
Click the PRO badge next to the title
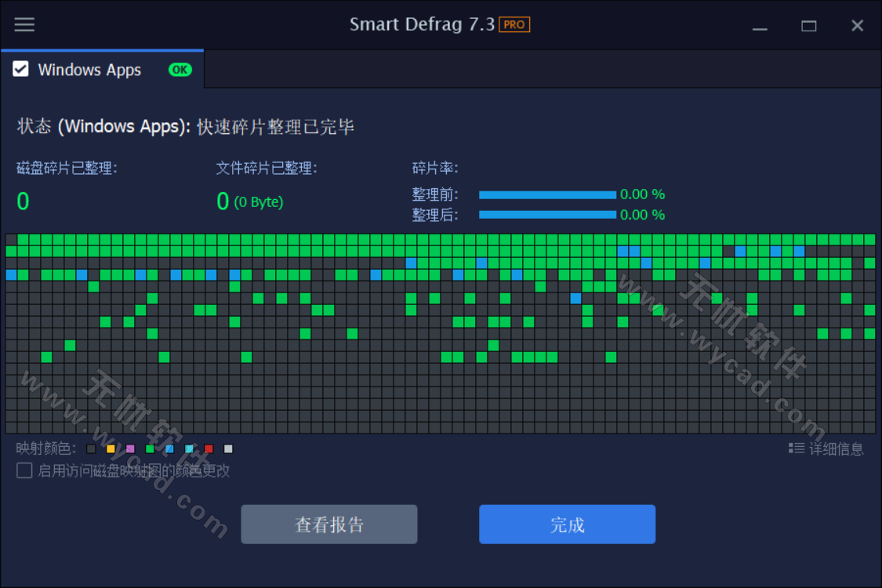[x=515, y=24]
